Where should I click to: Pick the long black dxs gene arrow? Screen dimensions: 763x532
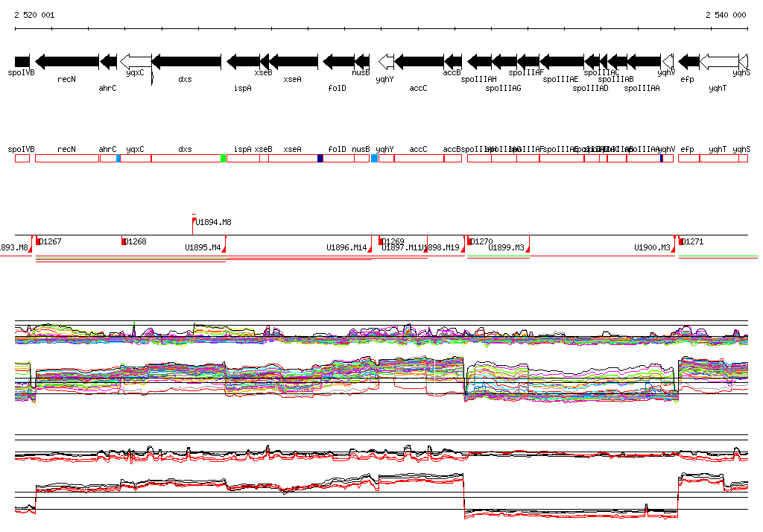pyautogui.click(x=186, y=61)
